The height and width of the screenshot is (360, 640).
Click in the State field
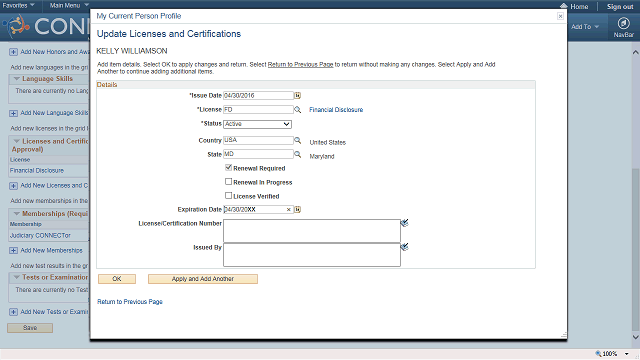tap(258, 154)
